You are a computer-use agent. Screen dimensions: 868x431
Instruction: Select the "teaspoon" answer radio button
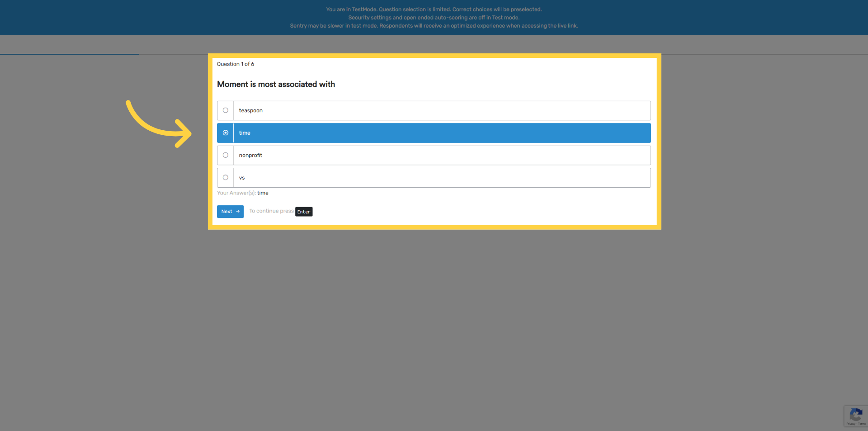pos(226,110)
